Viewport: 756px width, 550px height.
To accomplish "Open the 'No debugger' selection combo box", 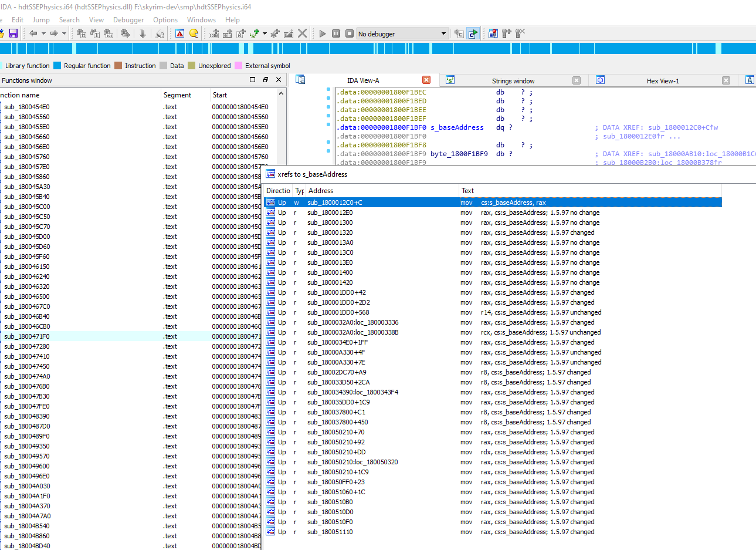I will click(403, 33).
